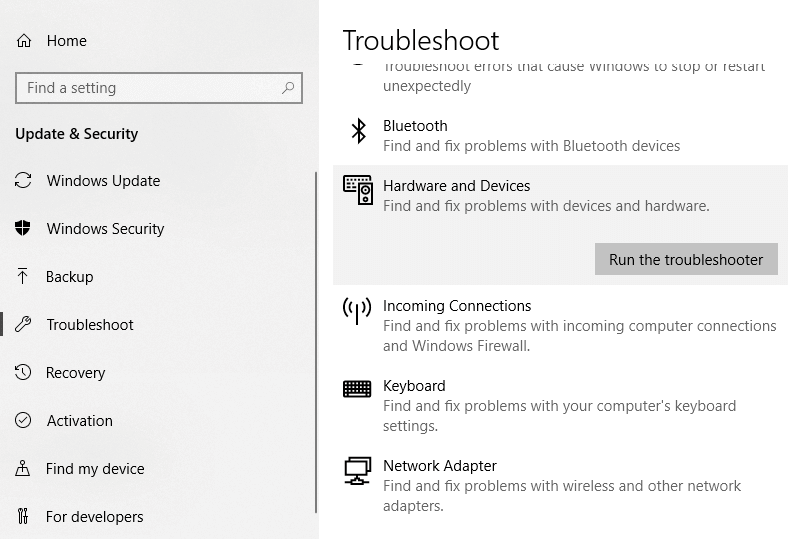Open the Troubleshoot settings page
The height and width of the screenshot is (539, 793).
point(90,325)
